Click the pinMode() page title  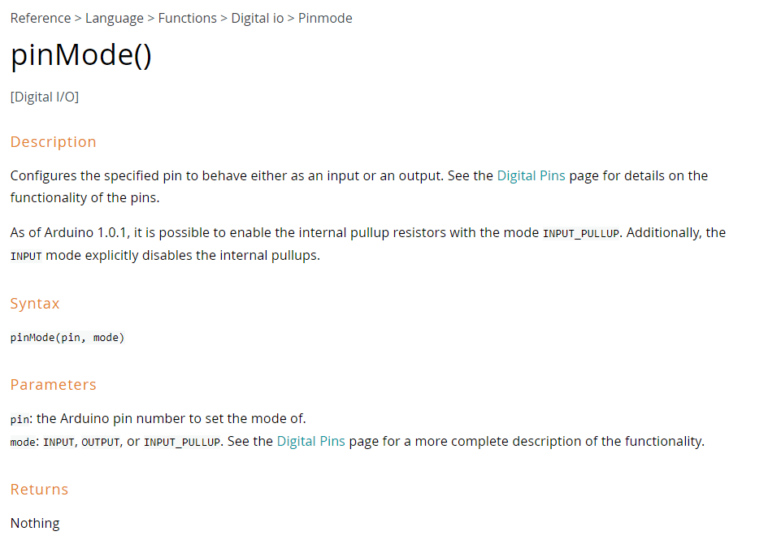pos(81,56)
